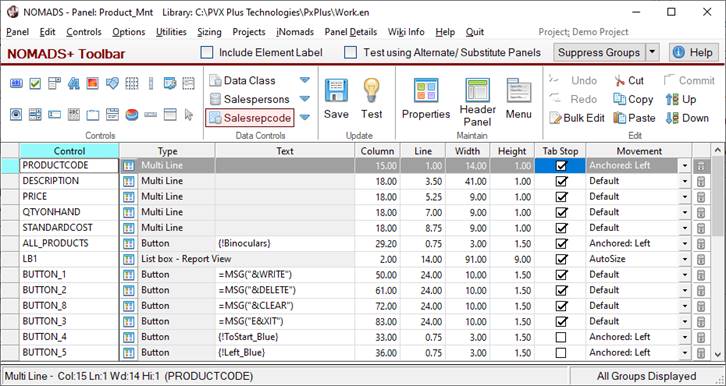Open Movement dropdown for PRODUCTCODE row
This screenshot has height=386, width=726.
(685, 166)
